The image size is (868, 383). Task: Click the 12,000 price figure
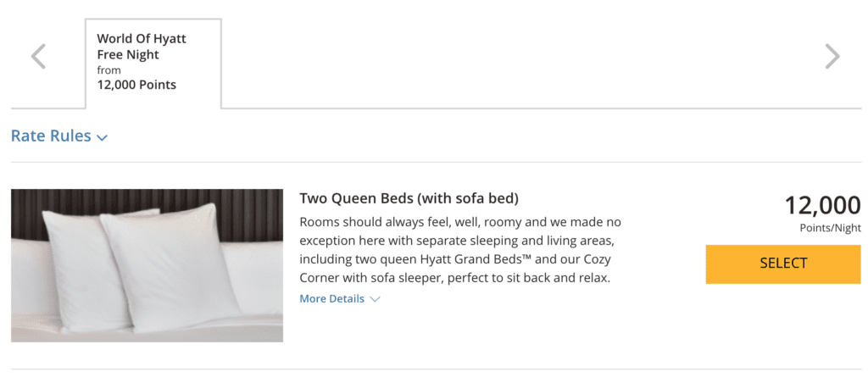click(821, 205)
